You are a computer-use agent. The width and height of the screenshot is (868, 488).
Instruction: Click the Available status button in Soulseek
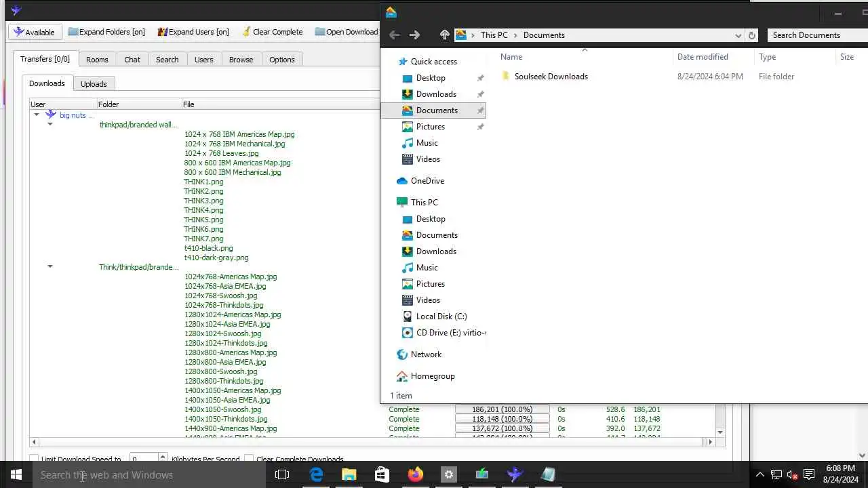pyautogui.click(x=35, y=32)
